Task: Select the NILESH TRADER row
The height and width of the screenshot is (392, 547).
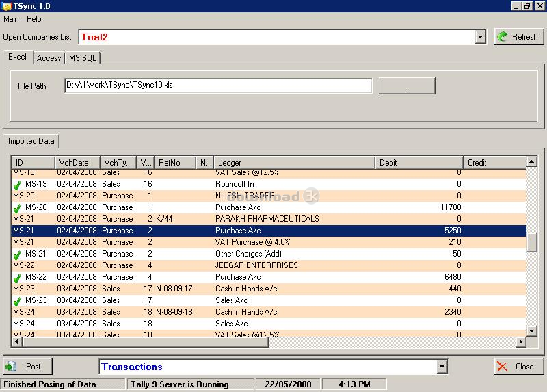Action: tap(269, 196)
